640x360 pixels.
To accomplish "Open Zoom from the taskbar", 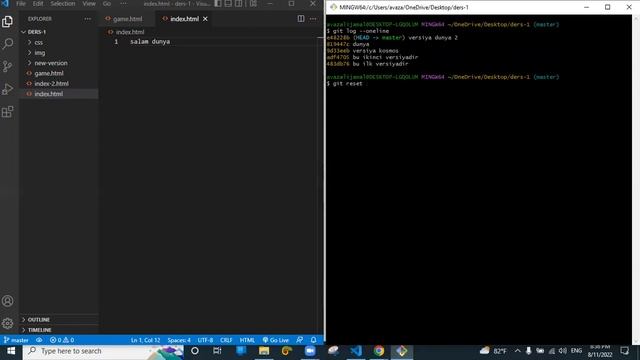I will 310,351.
